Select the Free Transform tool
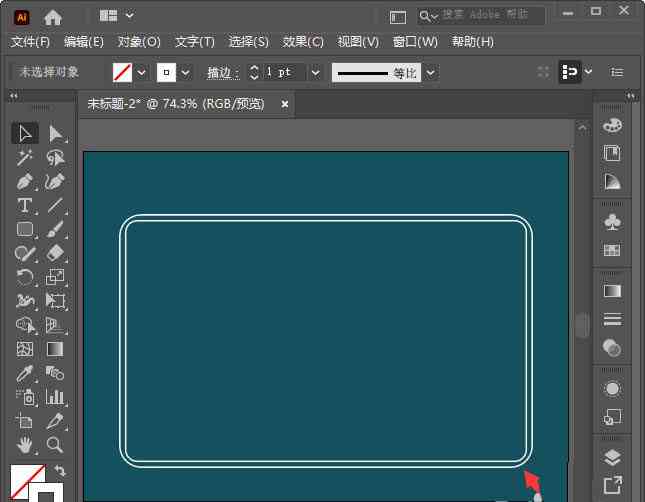The image size is (645, 502). point(55,301)
